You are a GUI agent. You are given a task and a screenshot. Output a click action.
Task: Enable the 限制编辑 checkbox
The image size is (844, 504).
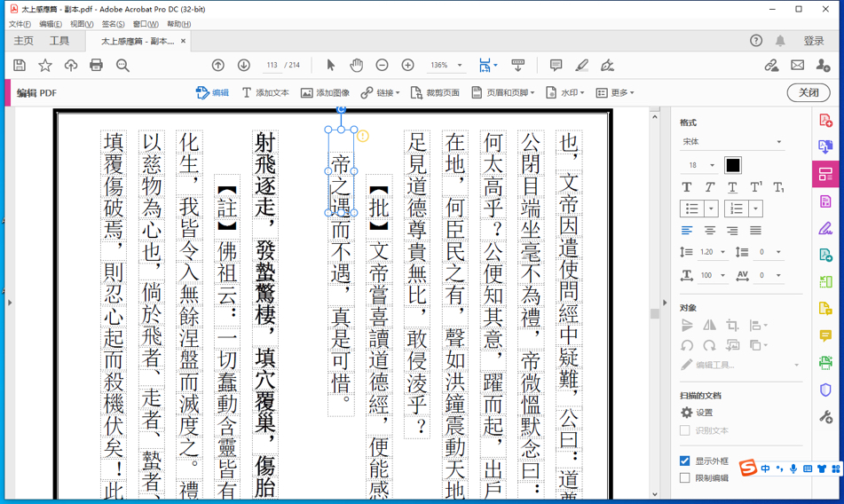point(685,477)
